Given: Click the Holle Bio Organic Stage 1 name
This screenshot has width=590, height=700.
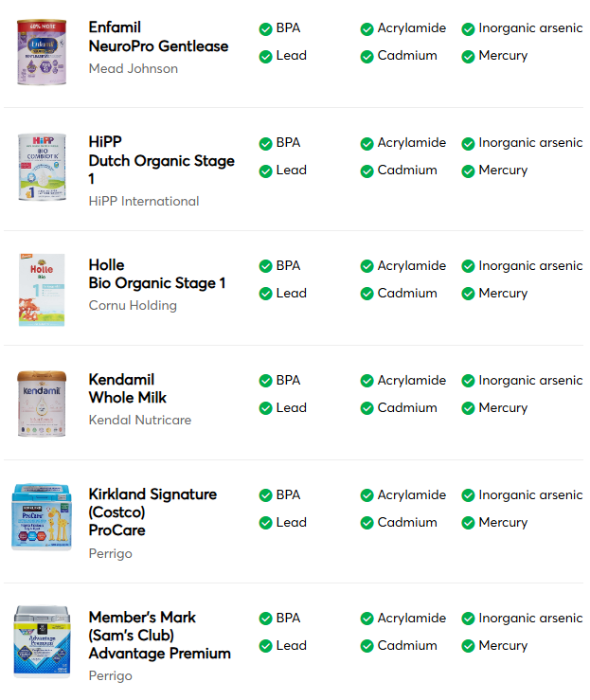Looking at the screenshot, I should (x=157, y=274).
